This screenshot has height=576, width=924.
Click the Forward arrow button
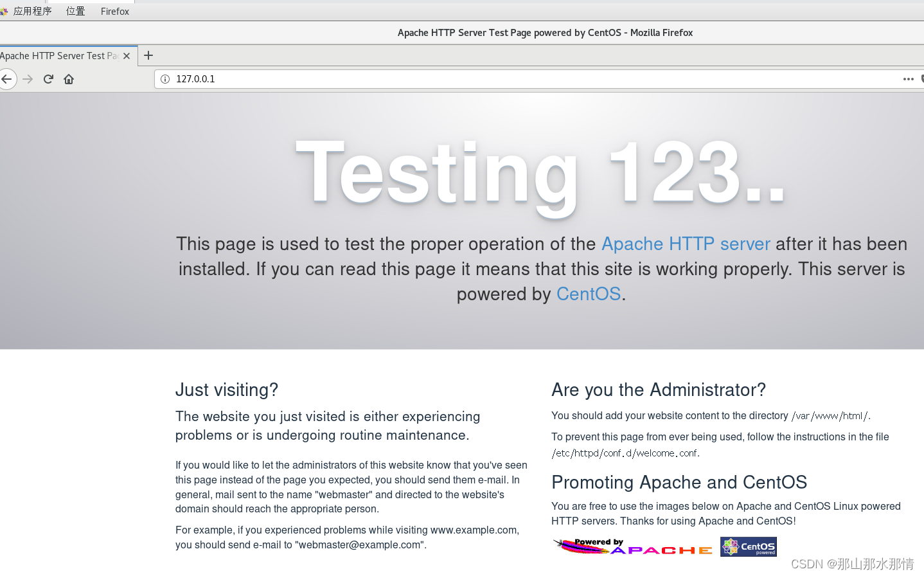(x=28, y=79)
